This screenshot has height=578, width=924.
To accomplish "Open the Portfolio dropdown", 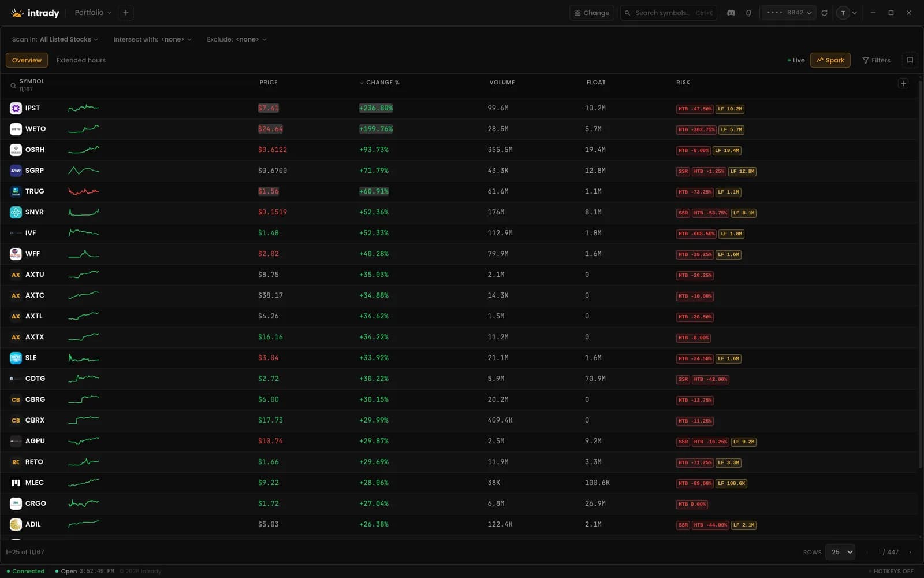I will coord(93,13).
